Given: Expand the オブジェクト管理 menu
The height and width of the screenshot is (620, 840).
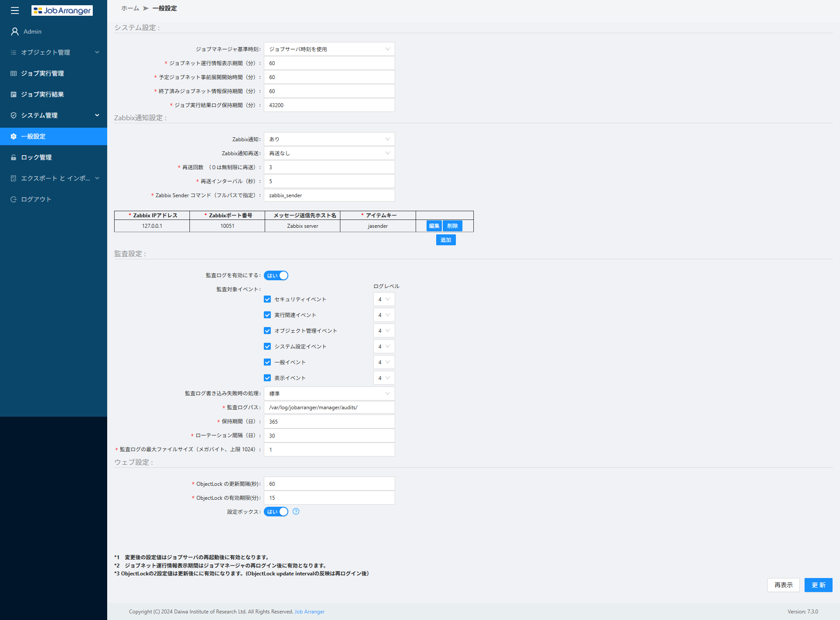Looking at the screenshot, I should [53, 52].
